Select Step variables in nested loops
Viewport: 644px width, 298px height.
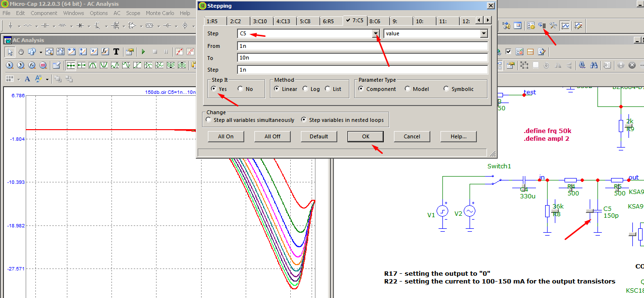click(304, 120)
